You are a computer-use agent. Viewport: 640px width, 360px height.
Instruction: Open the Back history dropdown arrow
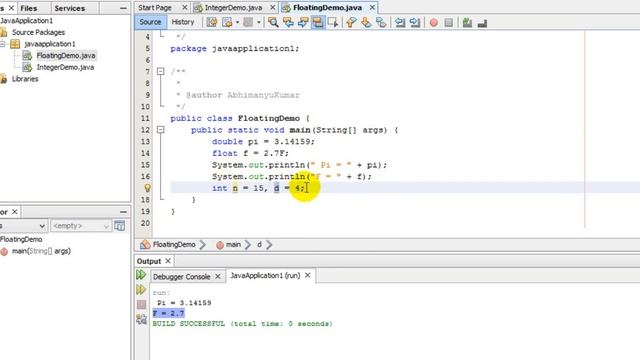click(x=237, y=22)
